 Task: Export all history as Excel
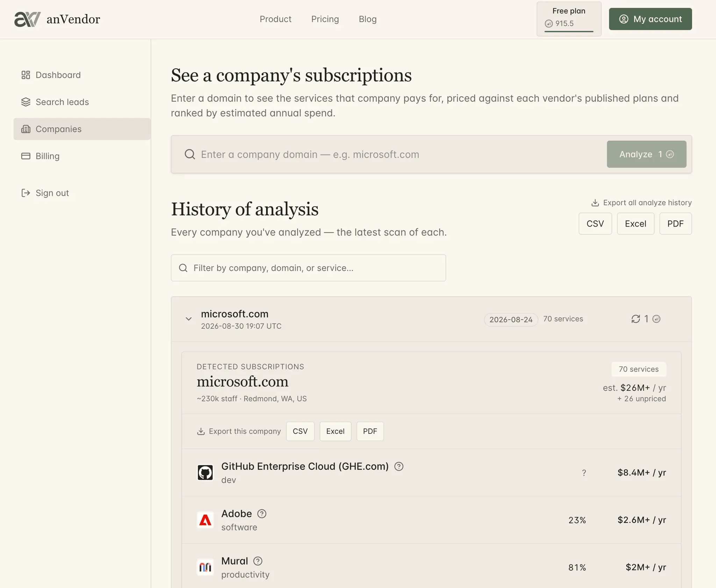point(635,224)
